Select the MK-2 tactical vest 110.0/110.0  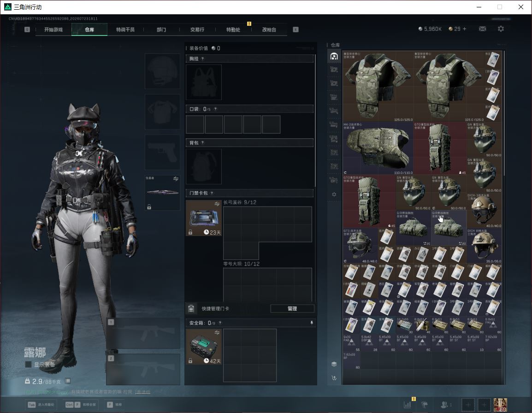pos(378,148)
